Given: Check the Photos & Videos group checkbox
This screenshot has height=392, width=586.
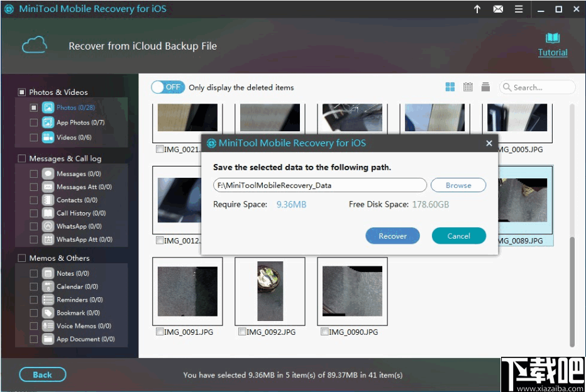Looking at the screenshot, I should pos(21,92).
